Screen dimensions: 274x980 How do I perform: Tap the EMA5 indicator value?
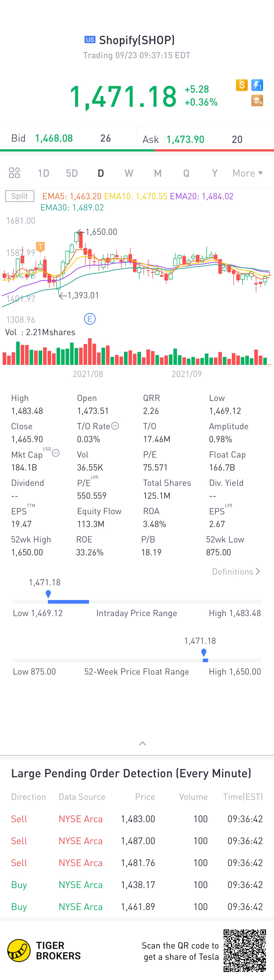[72, 196]
